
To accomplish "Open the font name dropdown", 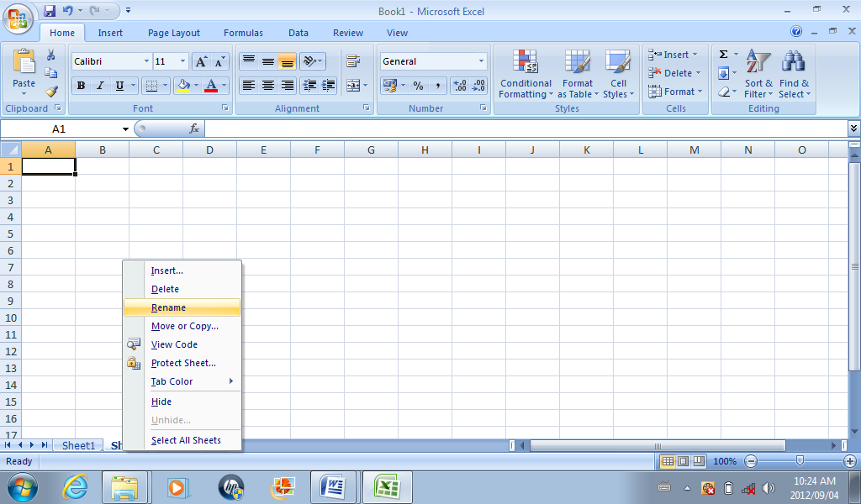I will pyautogui.click(x=146, y=61).
